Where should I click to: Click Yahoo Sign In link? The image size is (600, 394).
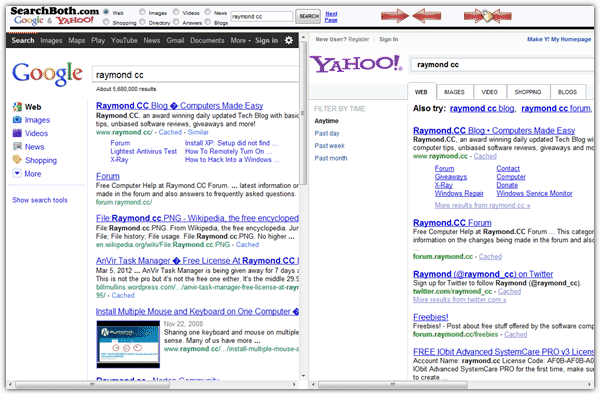coord(388,39)
